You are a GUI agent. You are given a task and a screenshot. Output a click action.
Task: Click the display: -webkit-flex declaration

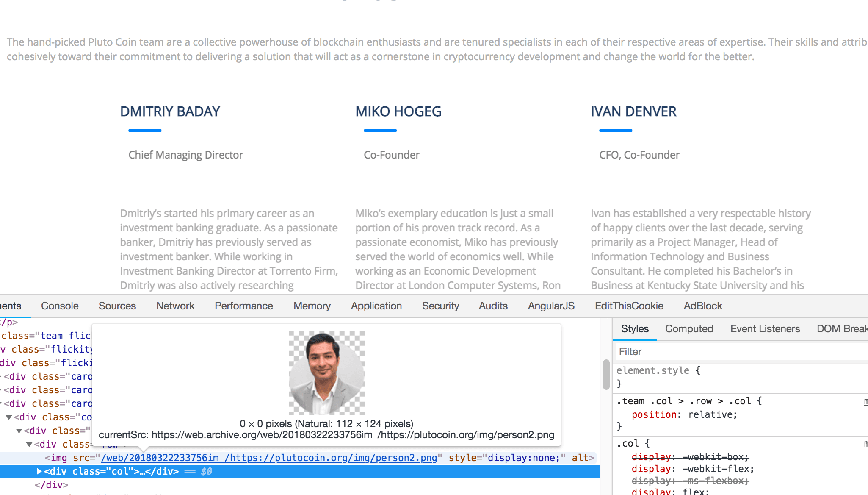click(x=693, y=469)
